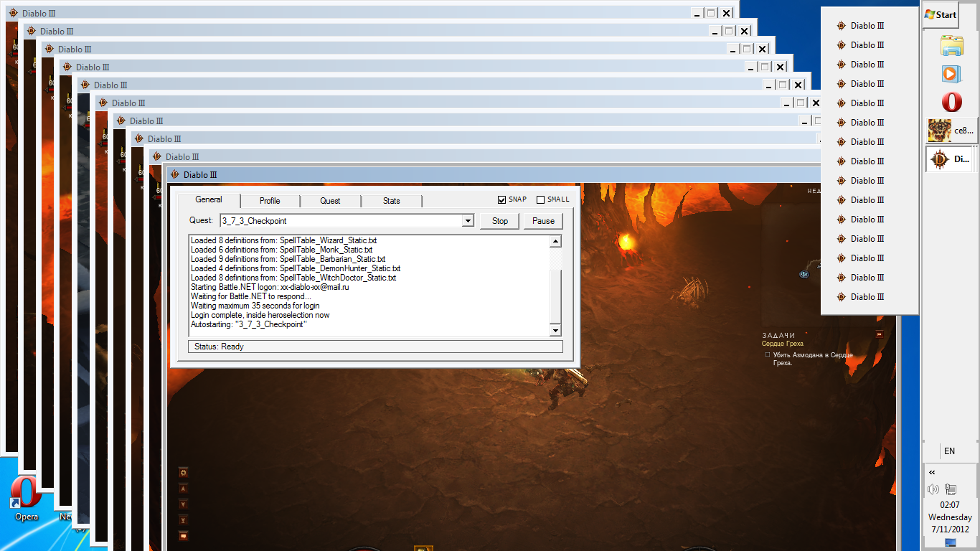Open the Quest tab
This screenshot has height=551, width=980.
pos(330,201)
